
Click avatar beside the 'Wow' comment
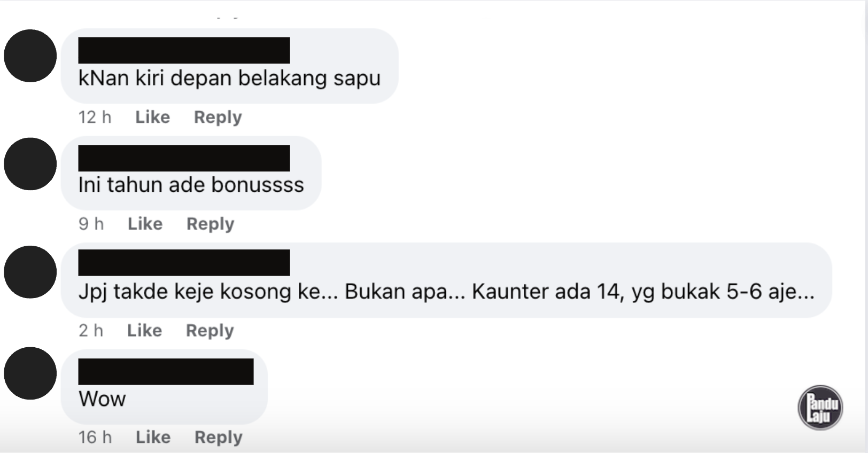(30, 373)
